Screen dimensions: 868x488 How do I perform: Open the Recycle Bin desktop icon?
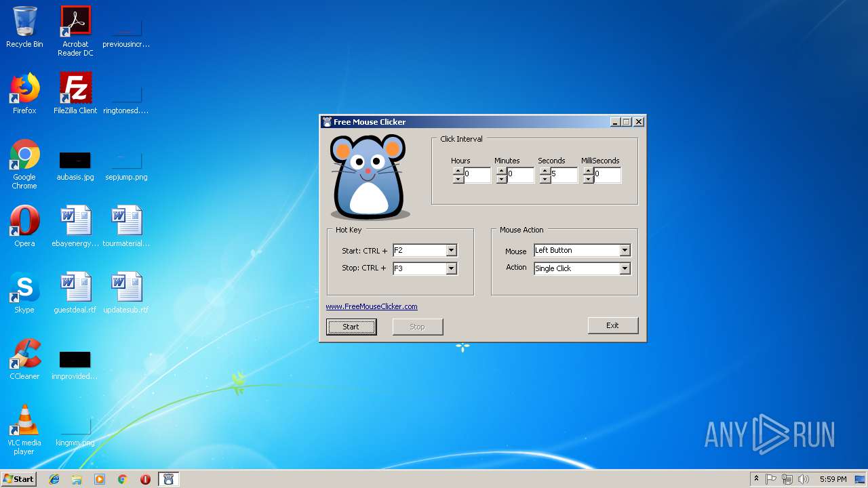coord(24,27)
